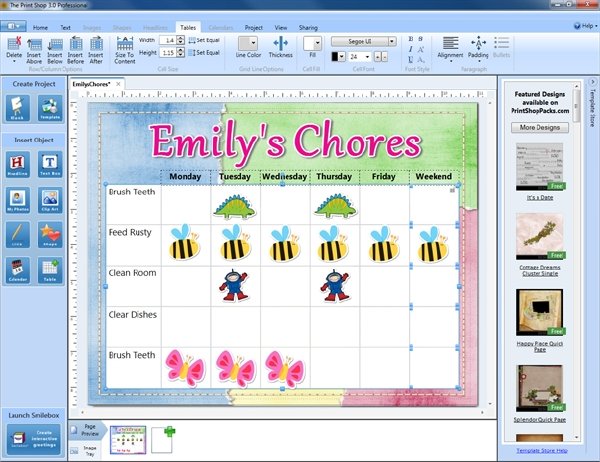Switch to the Home tab

[40, 28]
